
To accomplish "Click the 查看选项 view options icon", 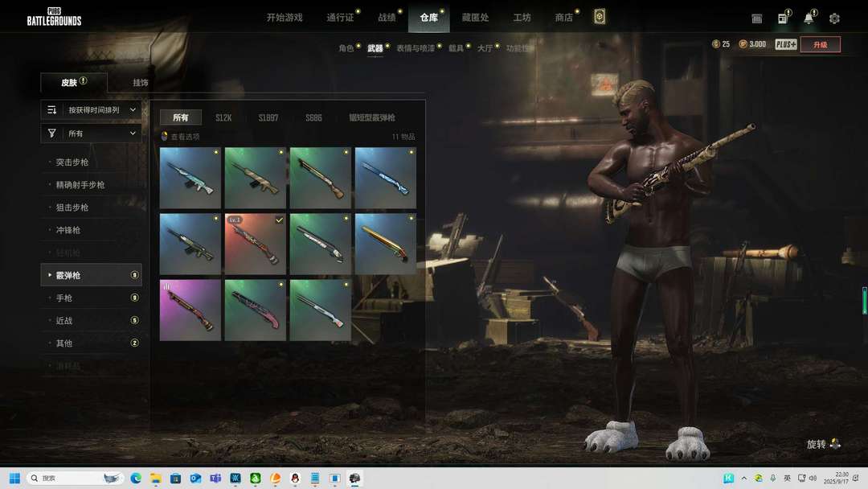I will (164, 136).
